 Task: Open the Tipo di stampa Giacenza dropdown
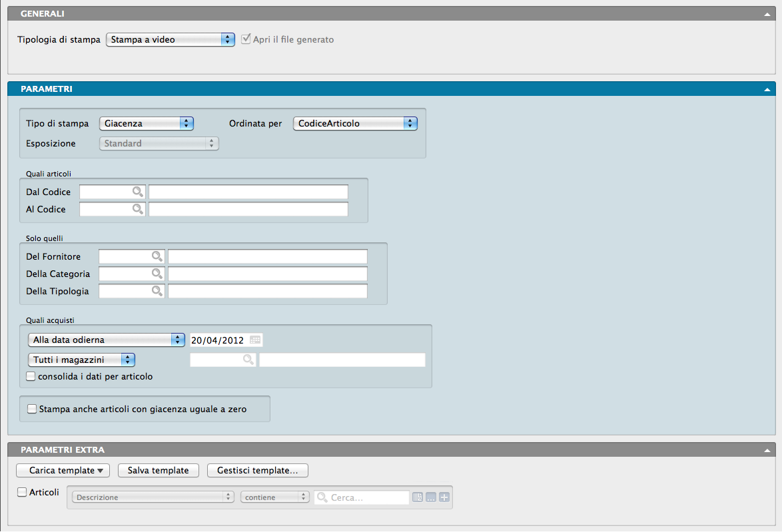click(x=146, y=123)
